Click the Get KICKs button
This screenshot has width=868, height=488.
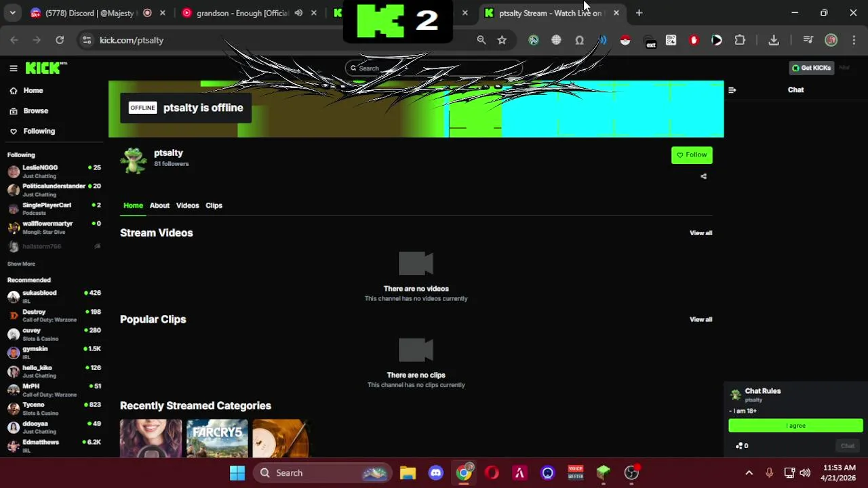click(811, 68)
